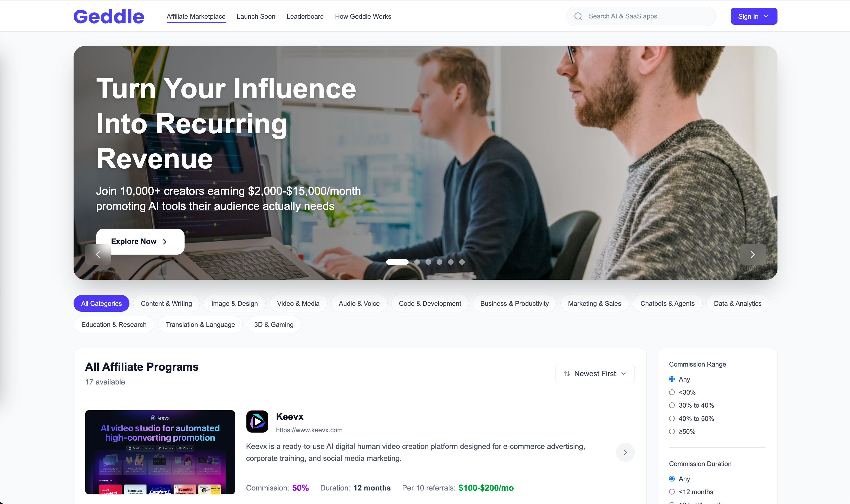The image size is (850, 504).
Task: Click the Explore Now button
Action: click(x=140, y=241)
